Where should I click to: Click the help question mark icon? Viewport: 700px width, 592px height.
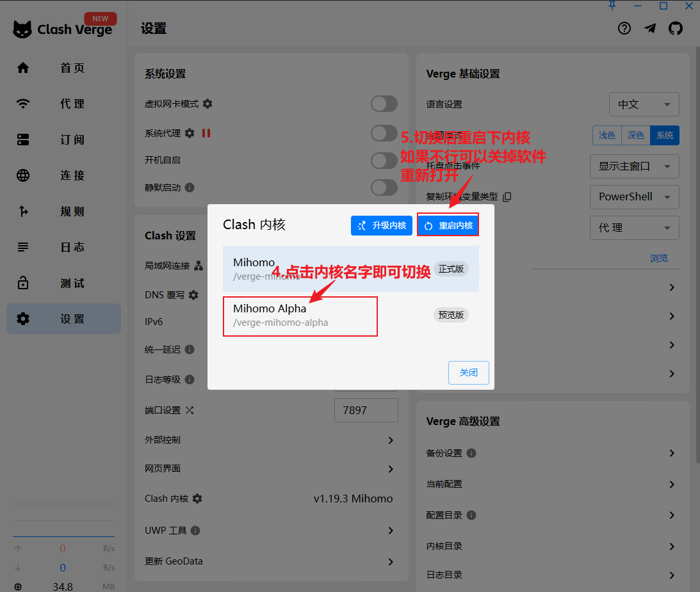(624, 29)
